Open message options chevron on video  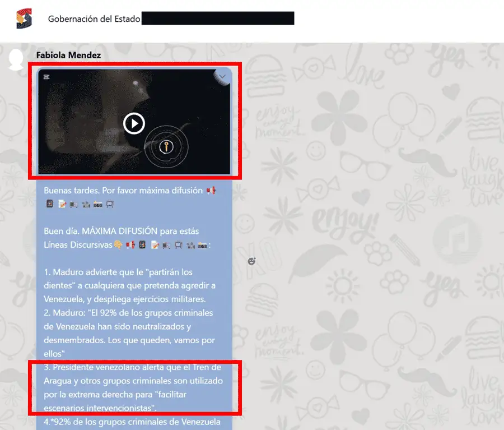(222, 76)
